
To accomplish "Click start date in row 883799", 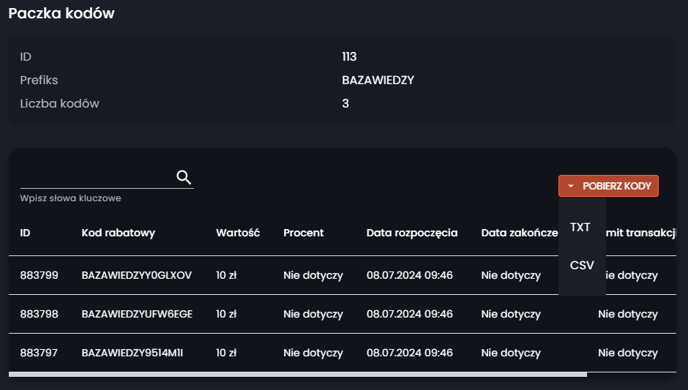I will click(409, 276).
